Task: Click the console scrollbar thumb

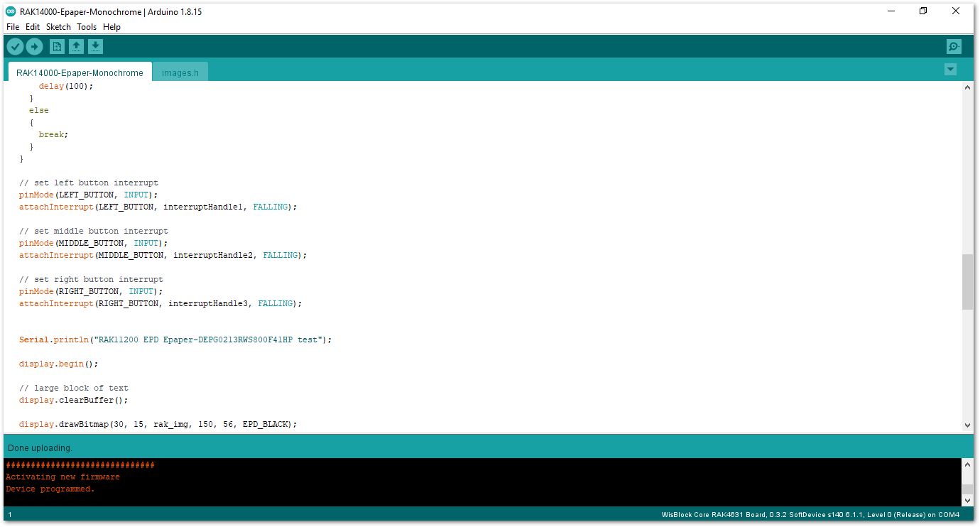Action: [967, 489]
